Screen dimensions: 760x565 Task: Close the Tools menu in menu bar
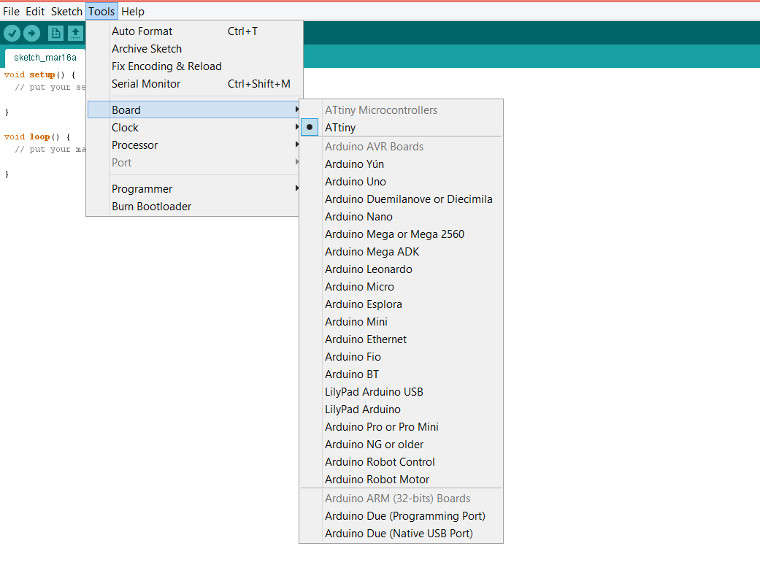pyautogui.click(x=101, y=11)
